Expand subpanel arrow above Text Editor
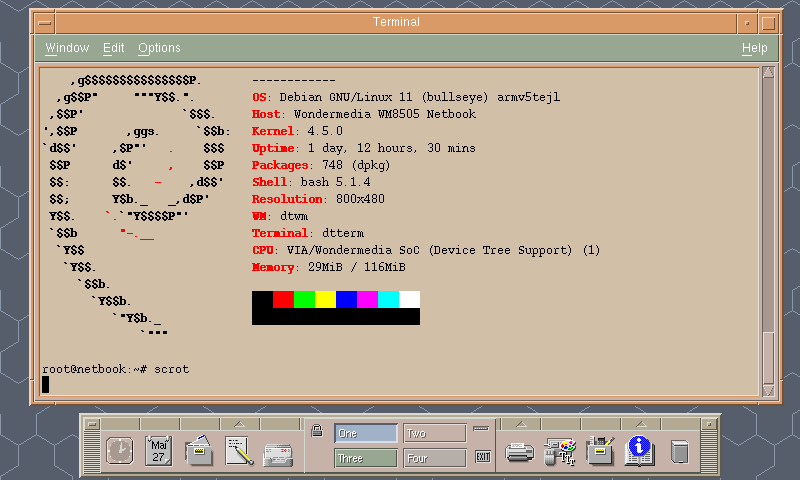 239,424
